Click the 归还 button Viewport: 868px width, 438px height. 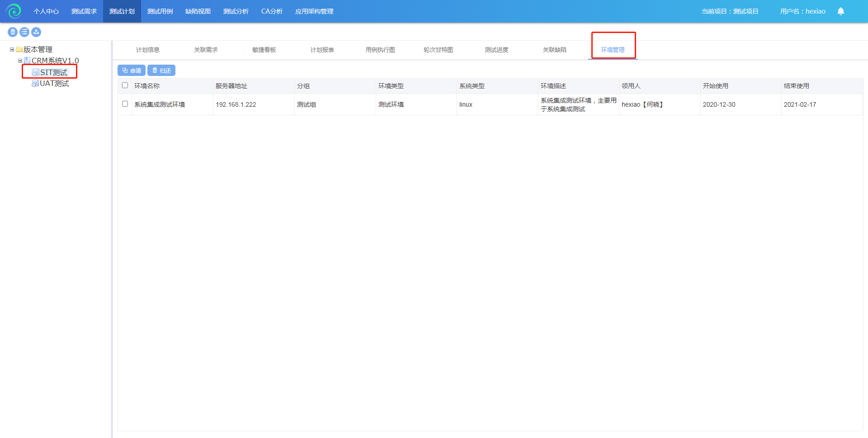pyautogui.click(x=161, y=71)
